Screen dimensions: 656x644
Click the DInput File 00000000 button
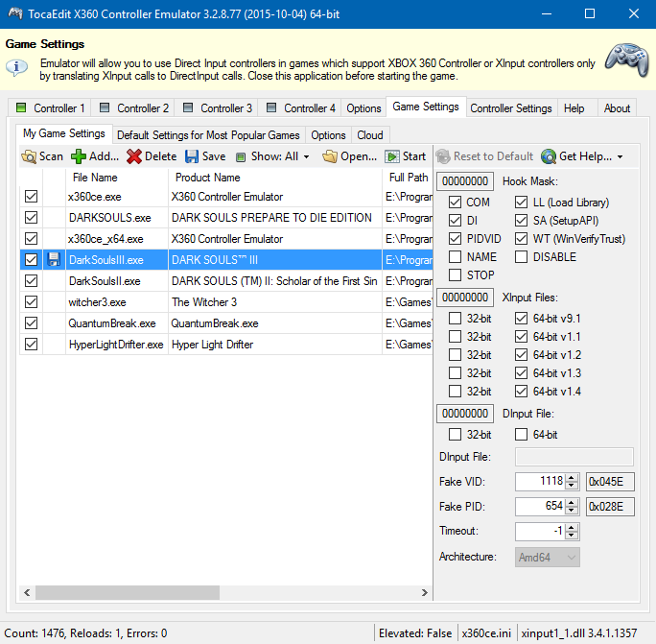tap(465, 414)
